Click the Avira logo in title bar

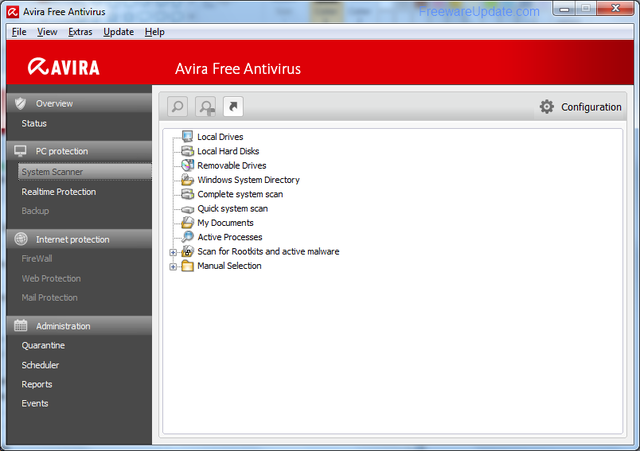13,12
